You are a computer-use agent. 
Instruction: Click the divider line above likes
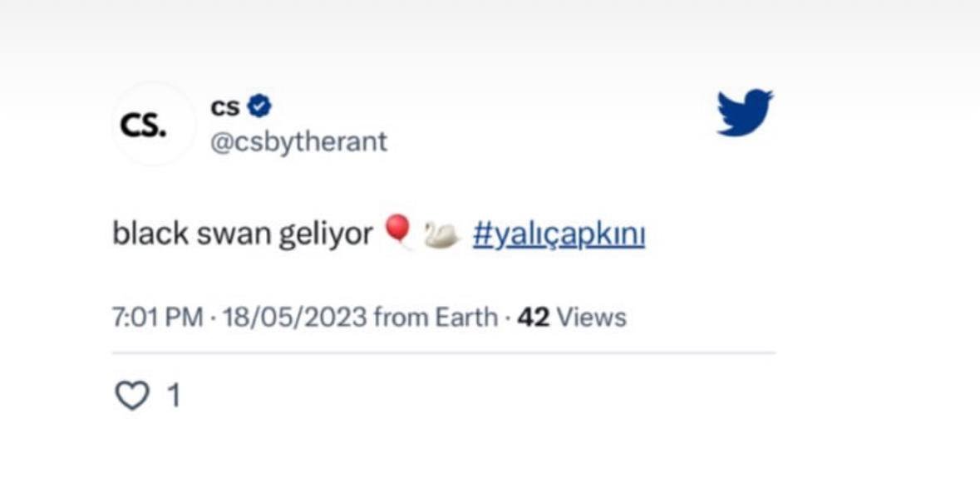click(x=444, y=353)
